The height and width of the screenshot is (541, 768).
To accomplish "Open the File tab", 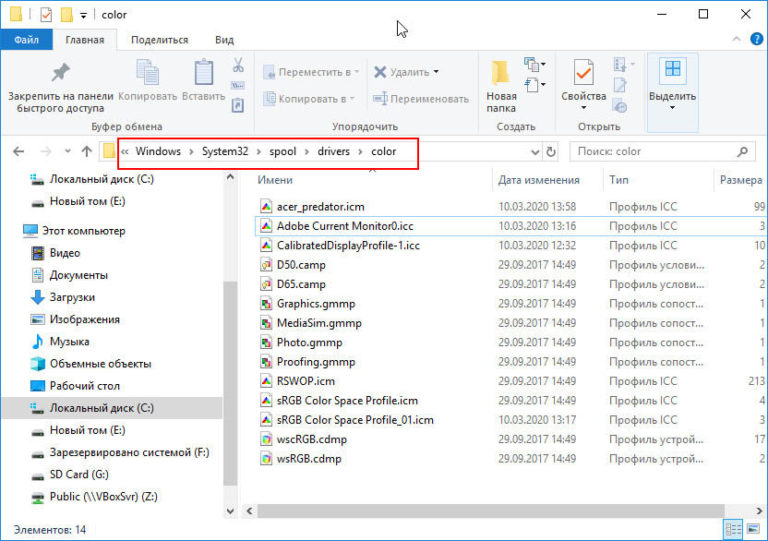I will pyautogui.click(x=26, y=40).
